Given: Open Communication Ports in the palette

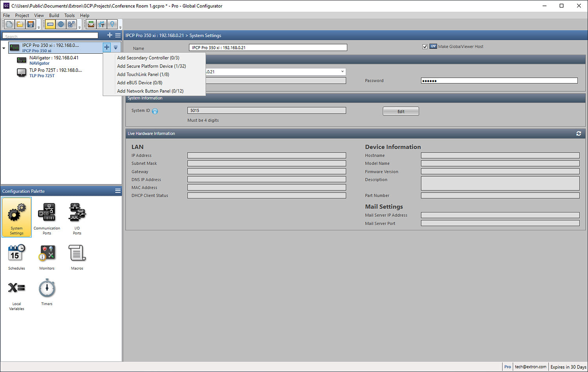Looking at the screenshot, I should (x=47, y=218).
